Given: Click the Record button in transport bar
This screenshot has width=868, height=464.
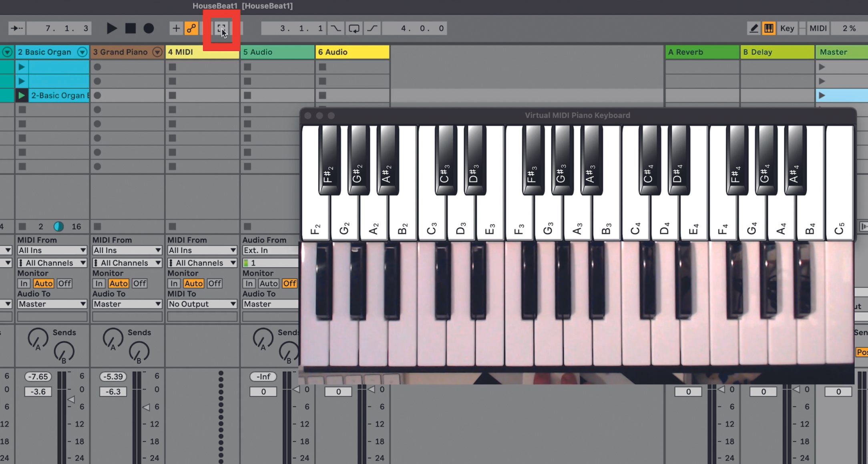Looking at the screenshot, I should [149, 28].
